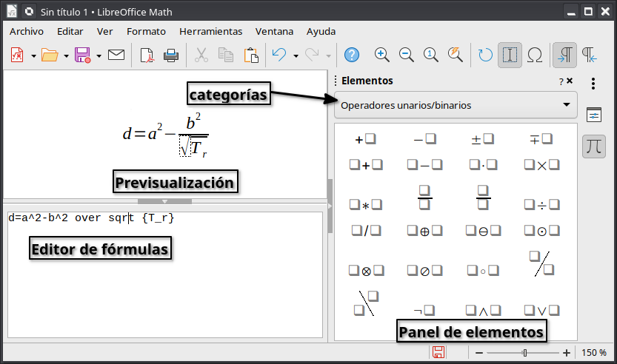Insert the circled times ⊗ element
The image size is (617, 364).
(x=366, y=271)
